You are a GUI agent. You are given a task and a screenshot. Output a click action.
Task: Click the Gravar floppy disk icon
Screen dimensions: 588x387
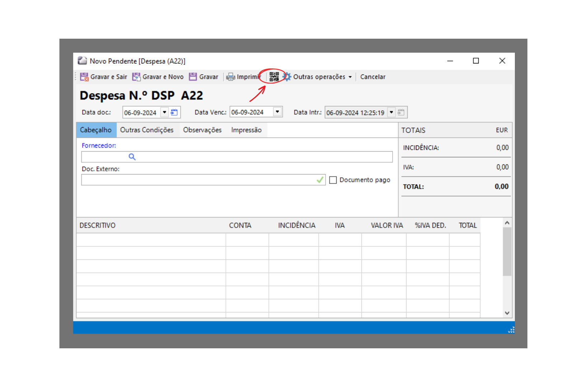click(x=193, y=77)
